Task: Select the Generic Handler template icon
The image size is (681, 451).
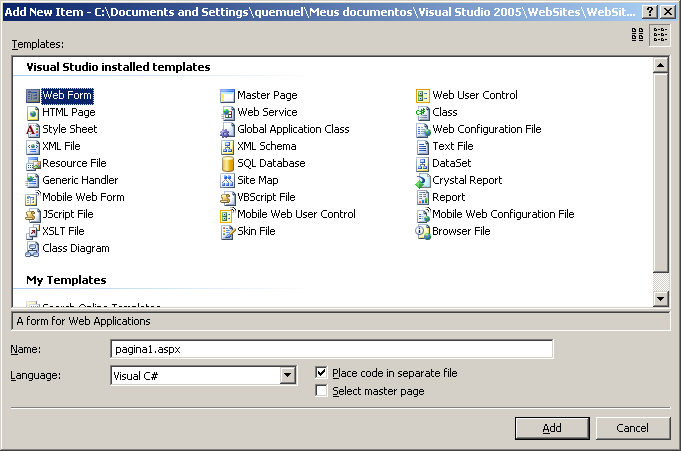Action: click(33, 180)
